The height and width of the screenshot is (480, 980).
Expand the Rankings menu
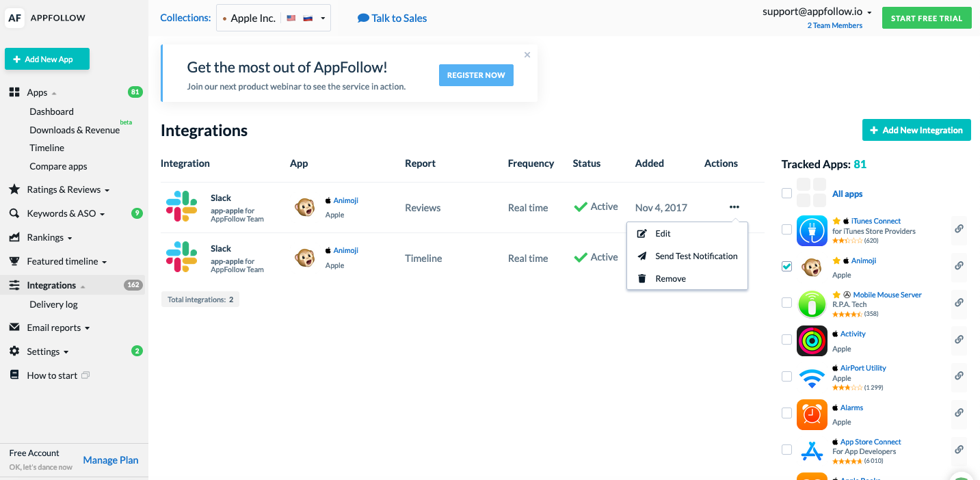coord(70,238)
